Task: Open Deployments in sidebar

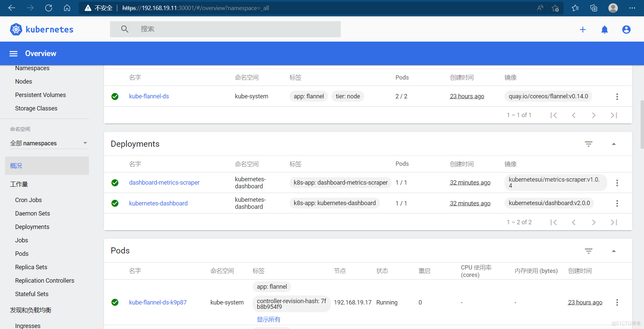Action: [x=32, y=227]
